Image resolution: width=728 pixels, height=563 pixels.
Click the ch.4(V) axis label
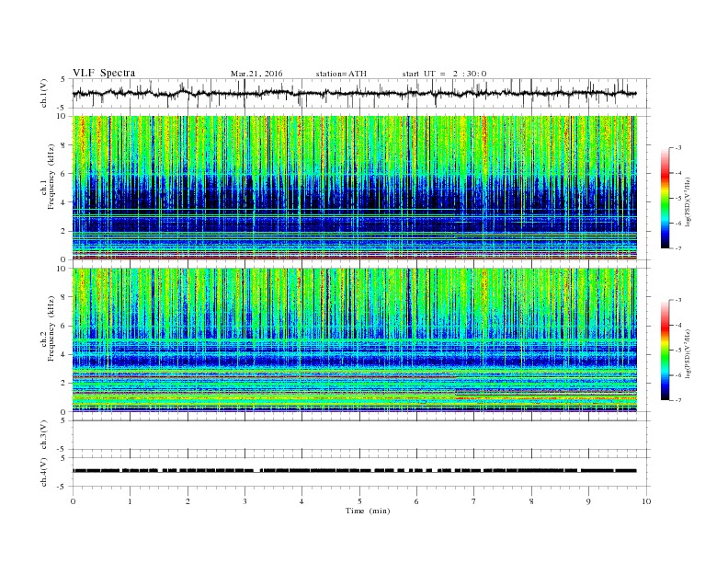(x=44, y=472)
